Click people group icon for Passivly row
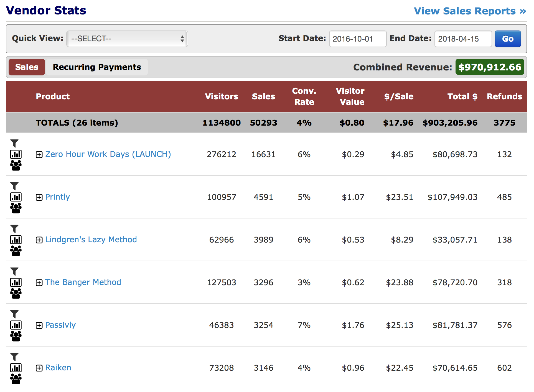Screen dimensions: 534x392 (16, 336)
